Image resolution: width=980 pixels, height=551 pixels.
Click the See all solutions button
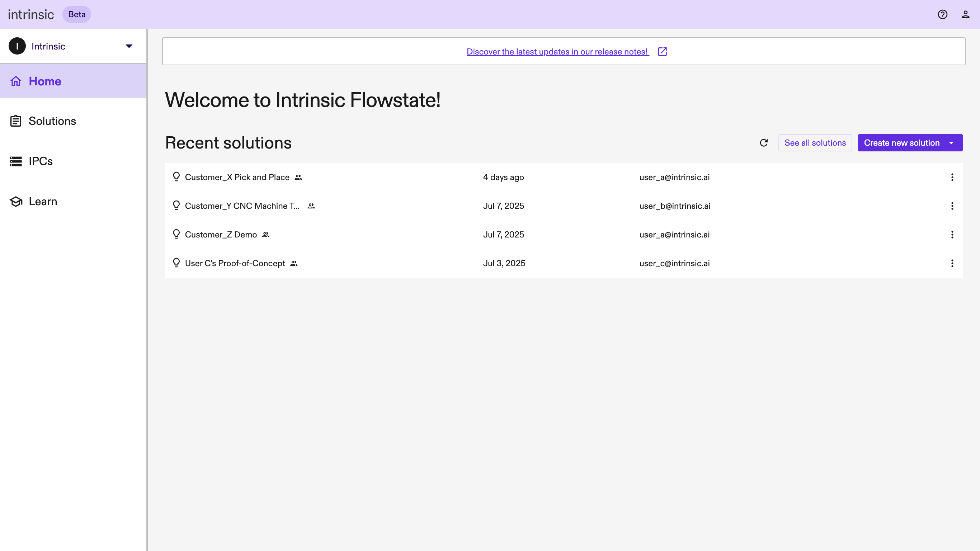[815, 143]
